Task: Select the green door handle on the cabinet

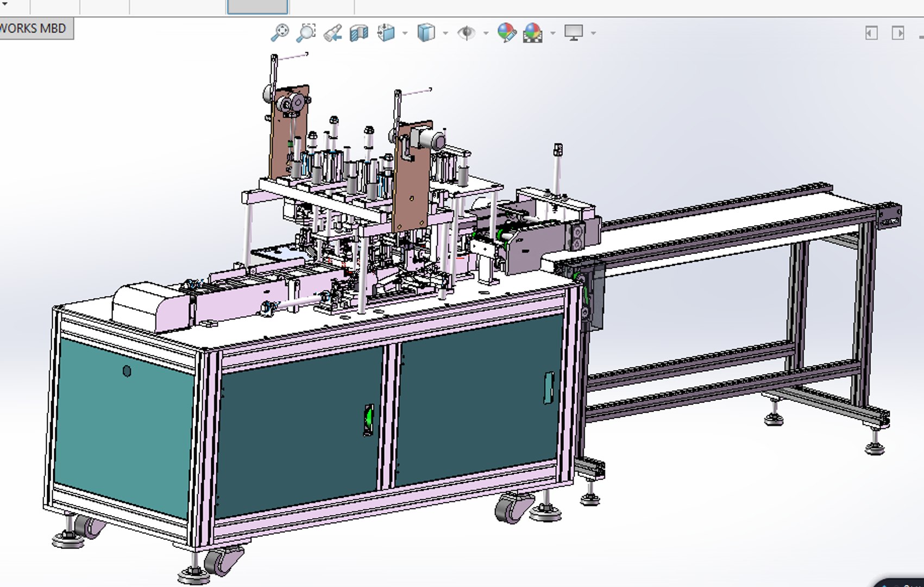Action: pos(369,420)
